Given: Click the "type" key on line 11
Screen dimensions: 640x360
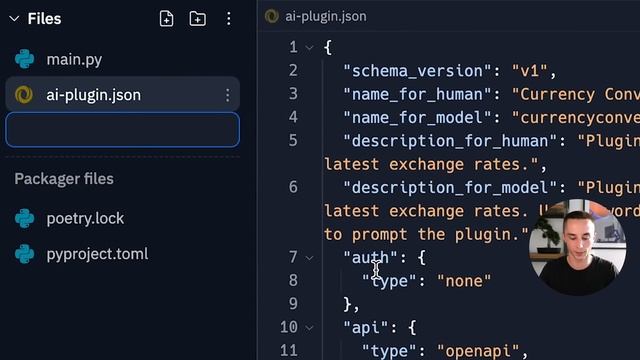Looking at the screenshot, I should [389, 351].
